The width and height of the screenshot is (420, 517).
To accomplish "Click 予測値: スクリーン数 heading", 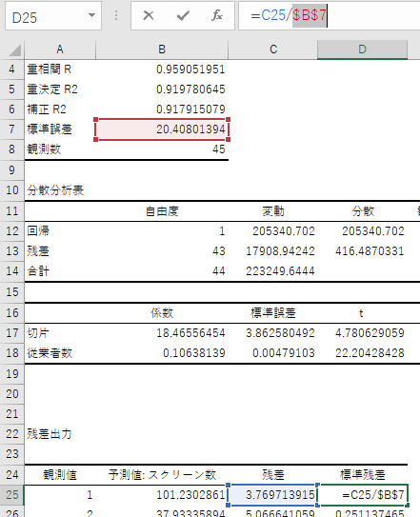I will (x=162, y=475).
